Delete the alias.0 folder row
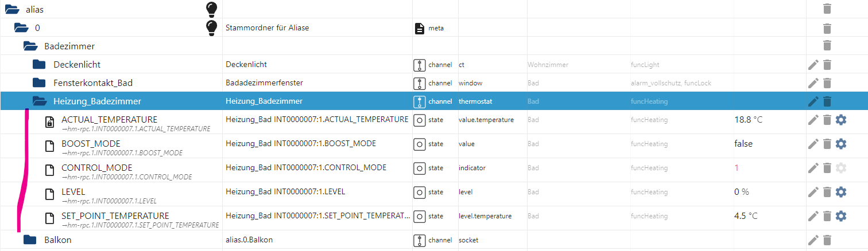Image resolution: width=868 pixels, height=251 pixels. (827, 28)
